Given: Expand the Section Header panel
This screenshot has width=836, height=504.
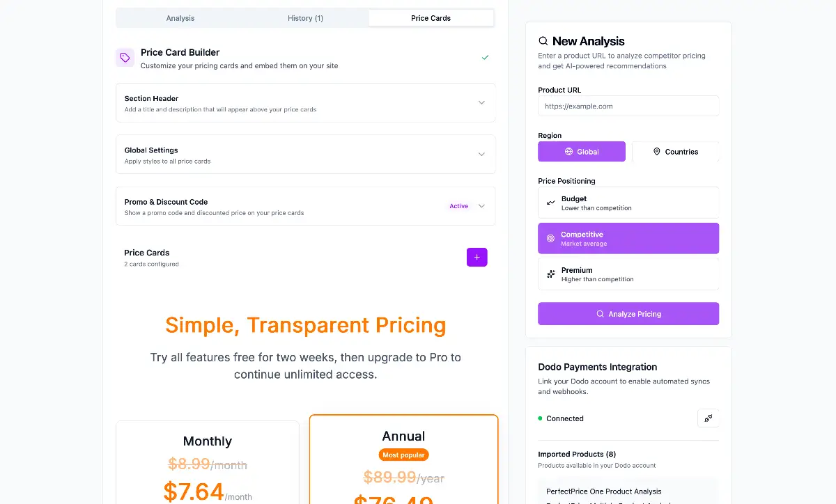Looking at the screenshot, I should click(x=305, y=103).
